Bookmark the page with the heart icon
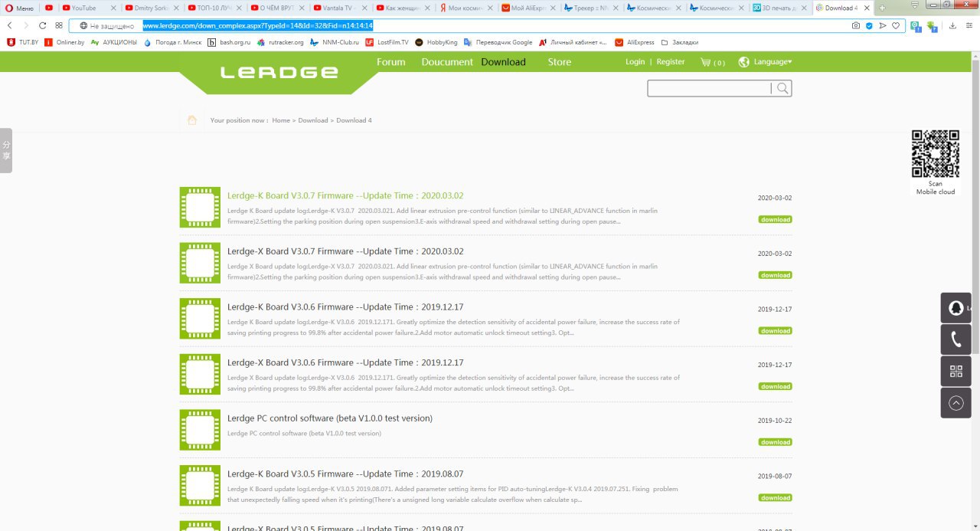Viewport: 980px width, 531px height. 895,25
